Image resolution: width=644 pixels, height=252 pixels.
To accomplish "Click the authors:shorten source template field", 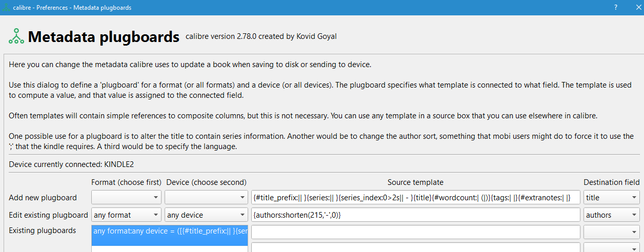I will (x=415, y=215).
